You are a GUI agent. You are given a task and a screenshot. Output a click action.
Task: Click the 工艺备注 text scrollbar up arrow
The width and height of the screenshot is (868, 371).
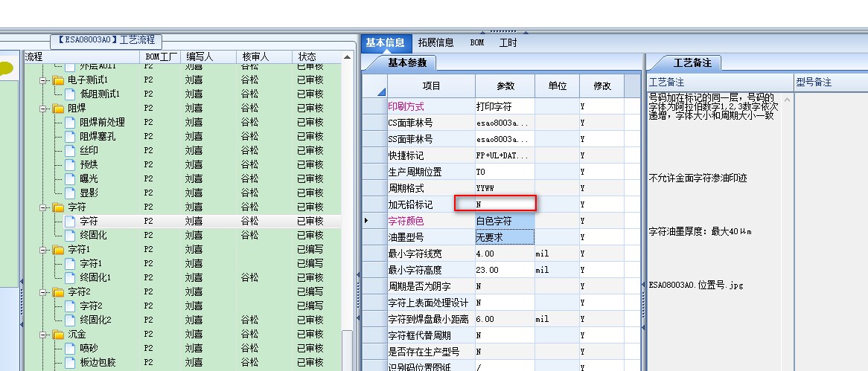point(787,100)
